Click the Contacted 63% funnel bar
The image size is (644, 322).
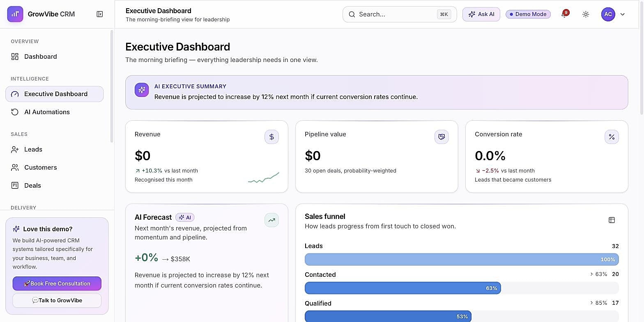coord(402,288)
